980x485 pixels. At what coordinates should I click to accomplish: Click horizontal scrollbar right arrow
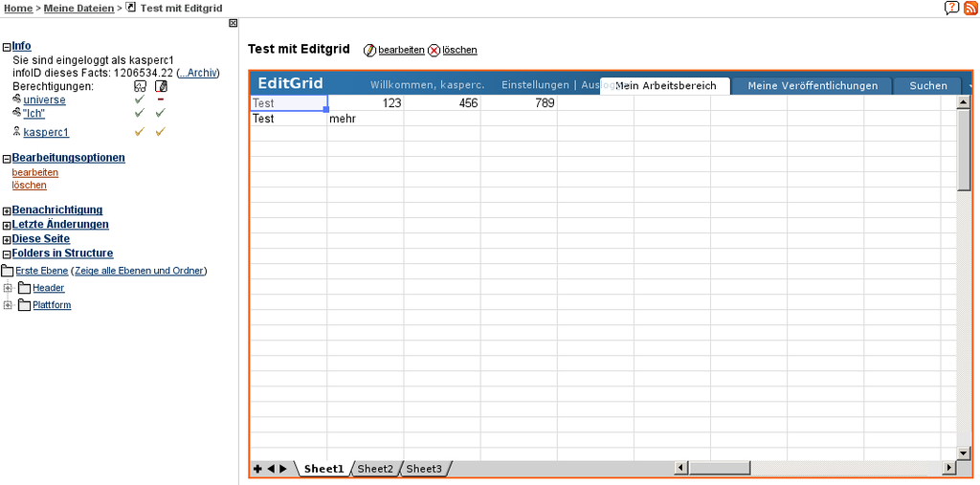tap(949, 468)
